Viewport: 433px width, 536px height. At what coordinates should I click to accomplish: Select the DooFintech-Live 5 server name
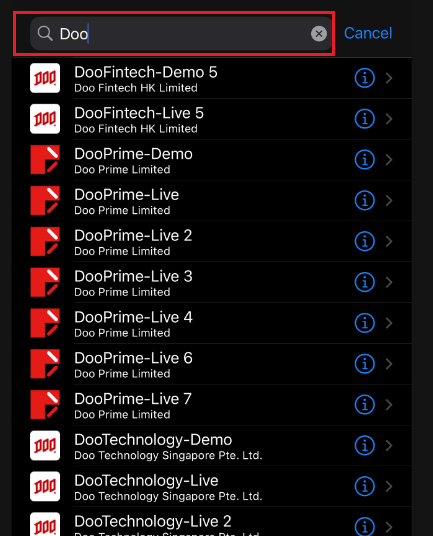click(x=139, y=113)
